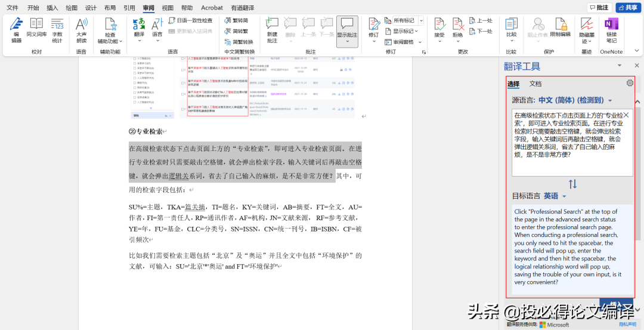Open OneNote 链接笔记

(612, 30)
